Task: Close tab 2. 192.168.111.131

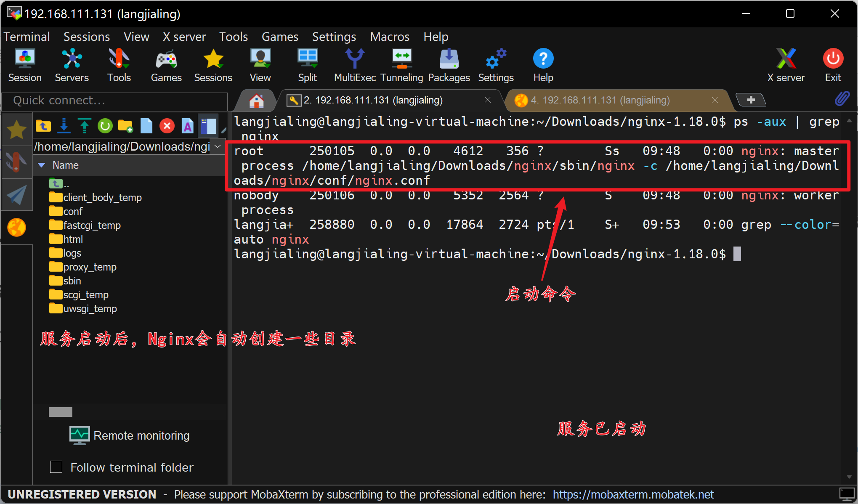Action: 488,100
